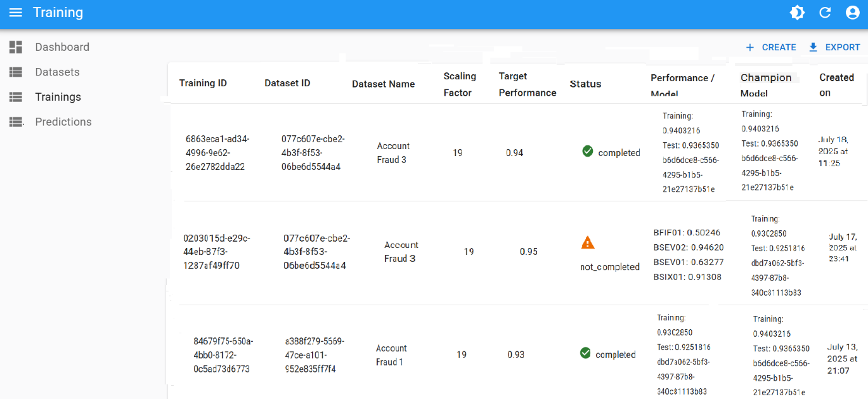Select training row 6863eca1-ad34

(217, 153)
